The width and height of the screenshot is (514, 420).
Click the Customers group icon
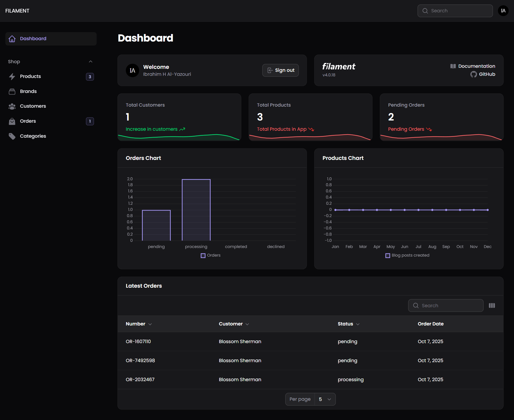tap(12, 106)
